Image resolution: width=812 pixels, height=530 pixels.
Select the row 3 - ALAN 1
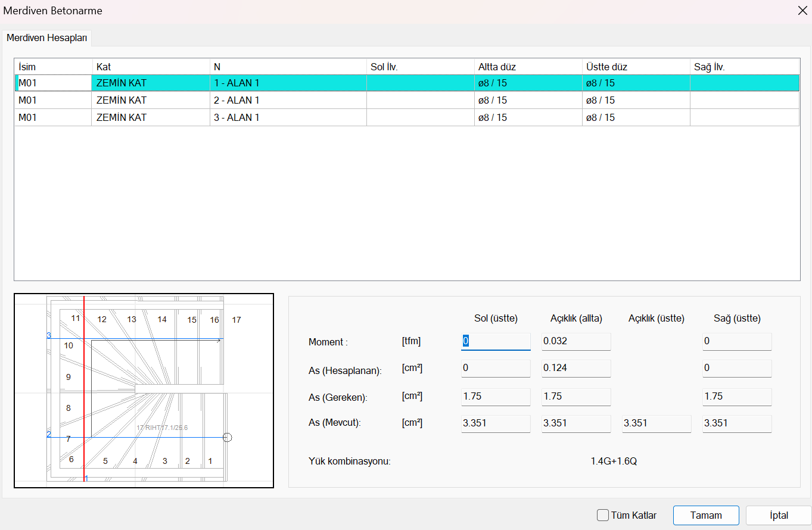point(407,117)
